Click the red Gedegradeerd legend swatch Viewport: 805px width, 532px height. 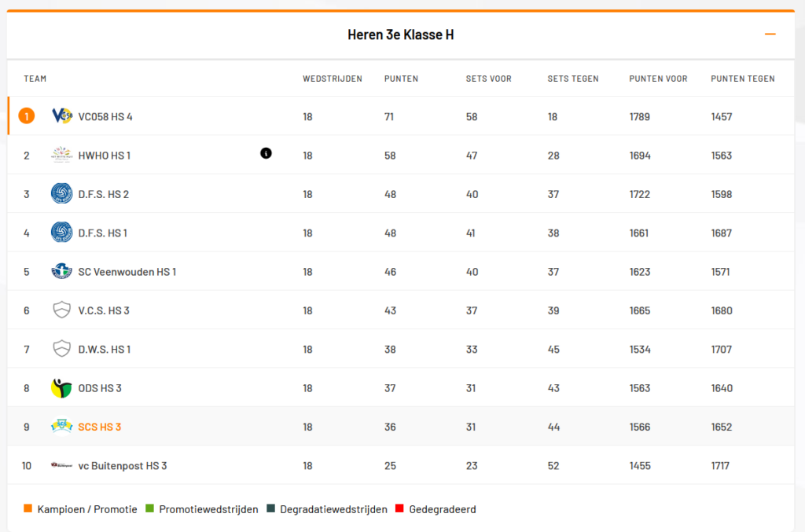click(x=400, y=509)
